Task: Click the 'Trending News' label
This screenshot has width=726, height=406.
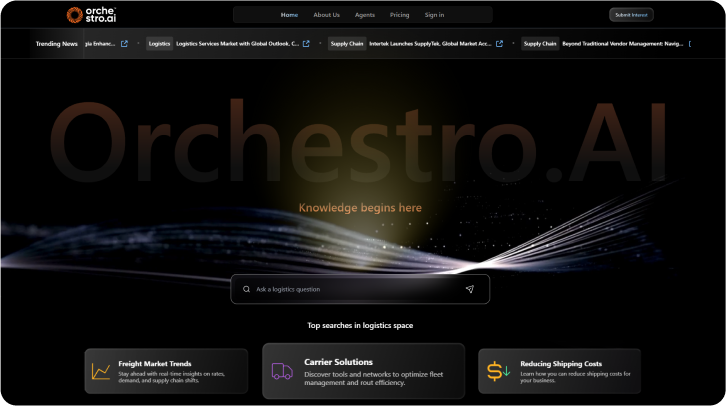Action: point(56,44)
